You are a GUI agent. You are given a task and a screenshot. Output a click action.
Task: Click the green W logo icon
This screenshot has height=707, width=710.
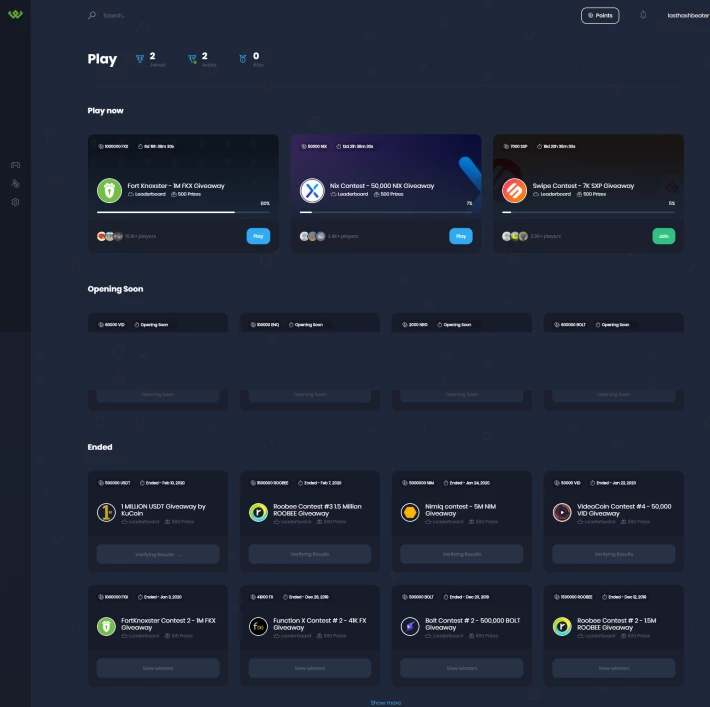click(x=15, y=14)
